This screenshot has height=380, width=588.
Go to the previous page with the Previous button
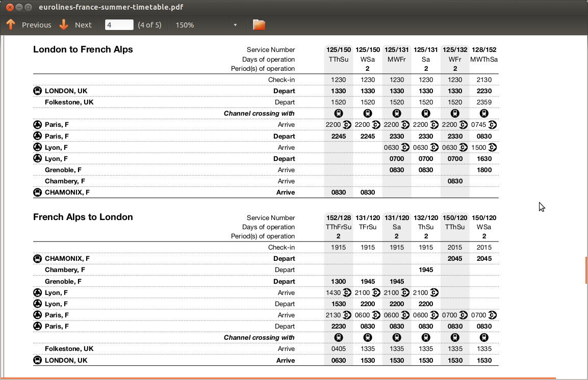click(x=29, y=25)
